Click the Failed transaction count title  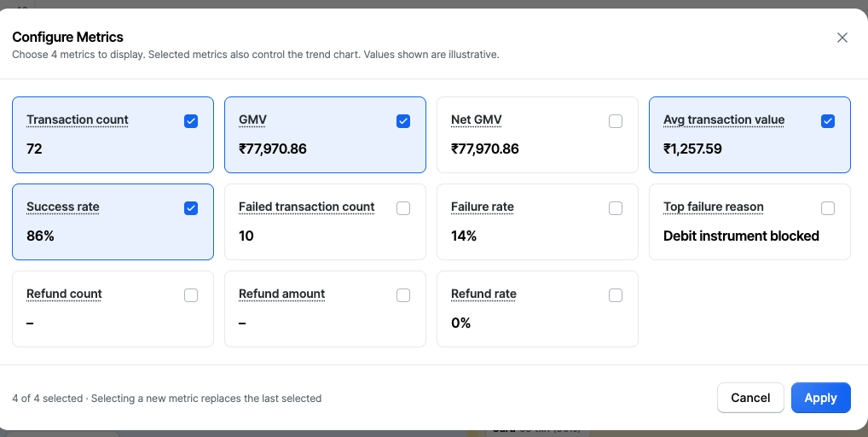click(x=307, y=207)
